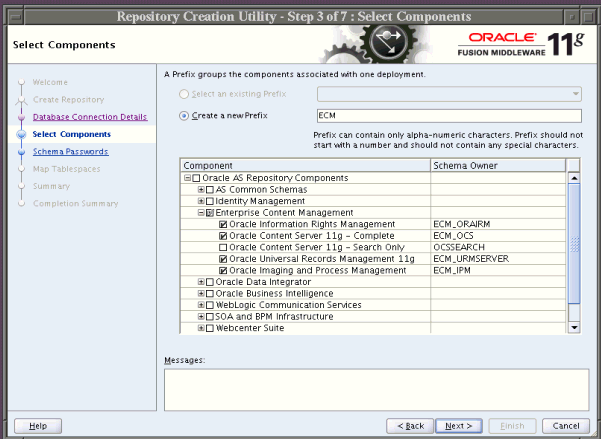Check WebLogic Communication Services checkbox
The width and height of the screenshot is (601, 439).
pyautogui.click(x=210, y=305)
